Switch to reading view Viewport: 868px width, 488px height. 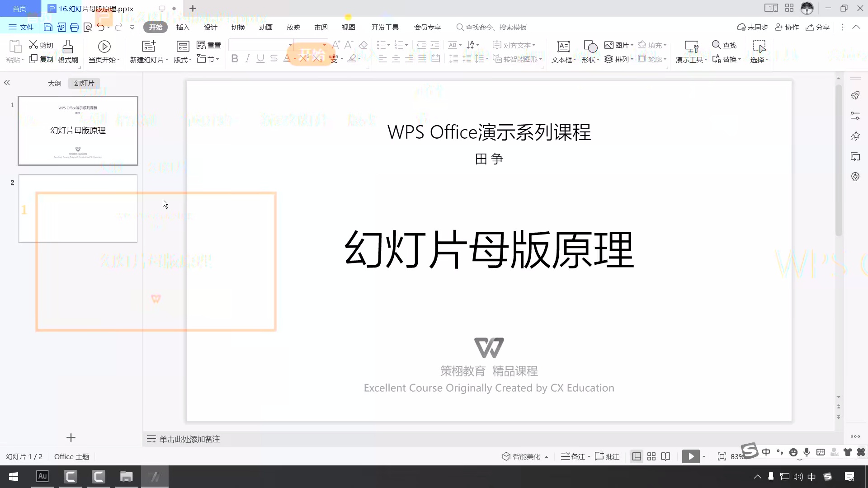pos(666,456)
